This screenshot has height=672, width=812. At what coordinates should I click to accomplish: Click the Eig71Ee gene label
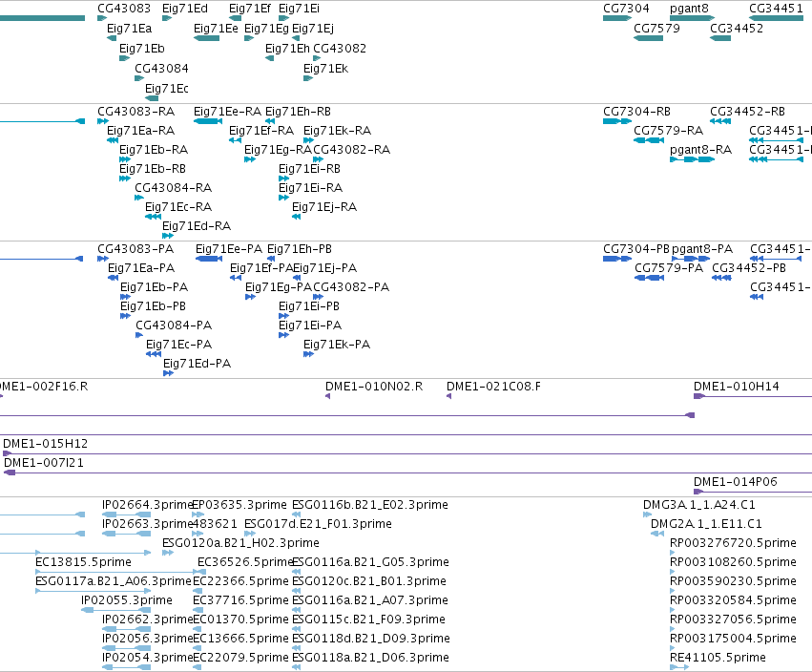[216, 29]
